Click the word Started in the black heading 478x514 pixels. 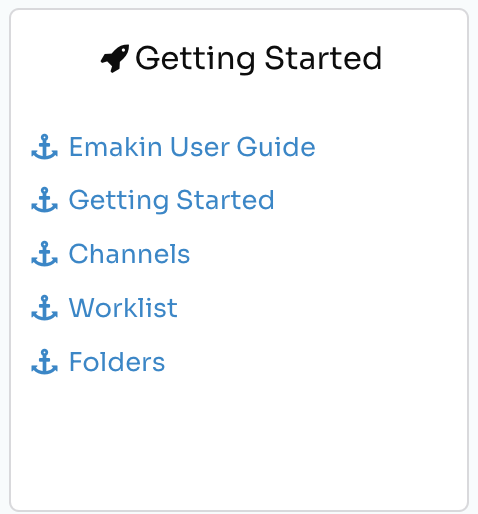[x=323, y=58]
